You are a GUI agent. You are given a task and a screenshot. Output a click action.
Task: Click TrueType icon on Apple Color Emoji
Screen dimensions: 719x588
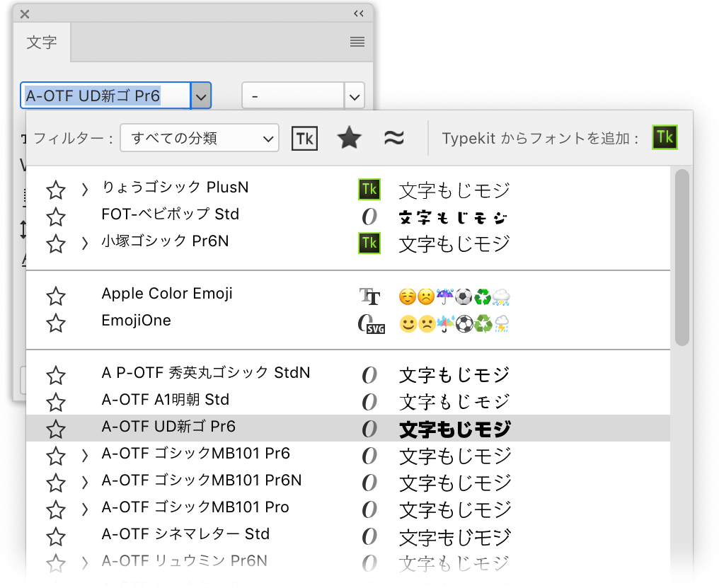coord(369,296)
